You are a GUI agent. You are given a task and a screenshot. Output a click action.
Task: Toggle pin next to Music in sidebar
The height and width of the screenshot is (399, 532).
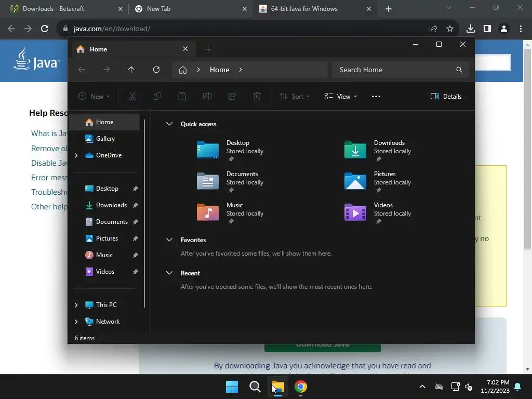tap(136, 255)
